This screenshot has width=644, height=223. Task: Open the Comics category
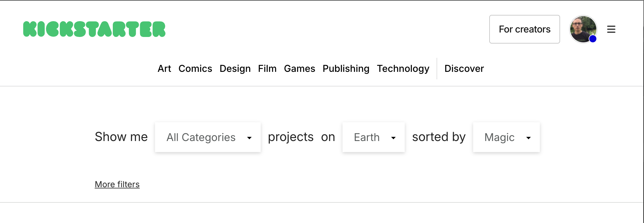coord(195,69)
